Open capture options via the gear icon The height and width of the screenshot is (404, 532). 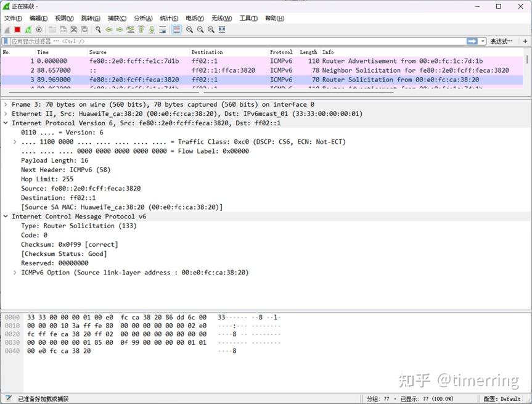tap(39, 30)
